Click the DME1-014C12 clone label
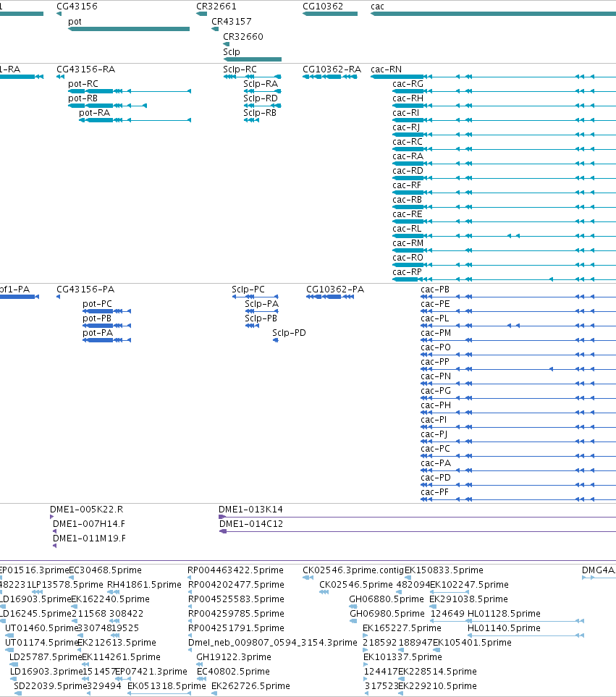This screenshot has height=697, width=616. tap(251, 523)
